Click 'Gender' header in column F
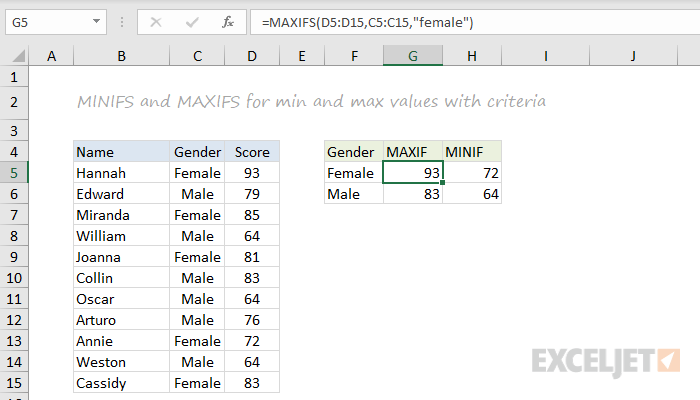The image size is (700, 400). click(x=354, y=152)
